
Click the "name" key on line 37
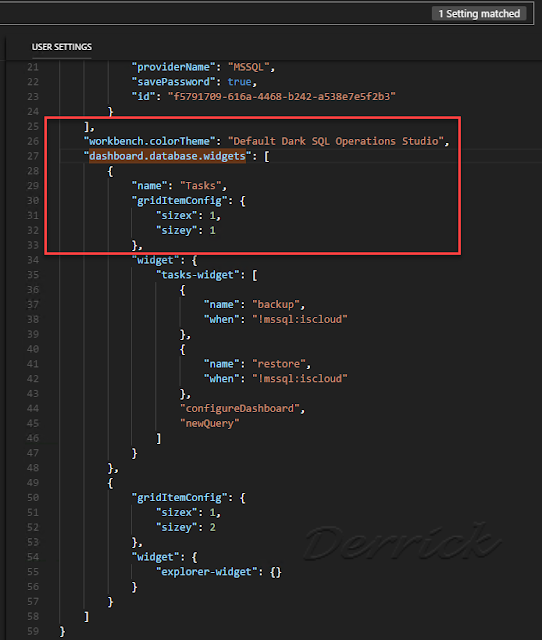[221, 304]
